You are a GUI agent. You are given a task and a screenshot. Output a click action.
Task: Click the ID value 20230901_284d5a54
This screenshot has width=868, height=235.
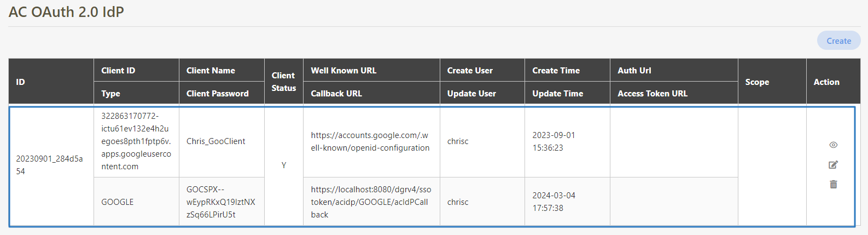[x=49, y=165]
